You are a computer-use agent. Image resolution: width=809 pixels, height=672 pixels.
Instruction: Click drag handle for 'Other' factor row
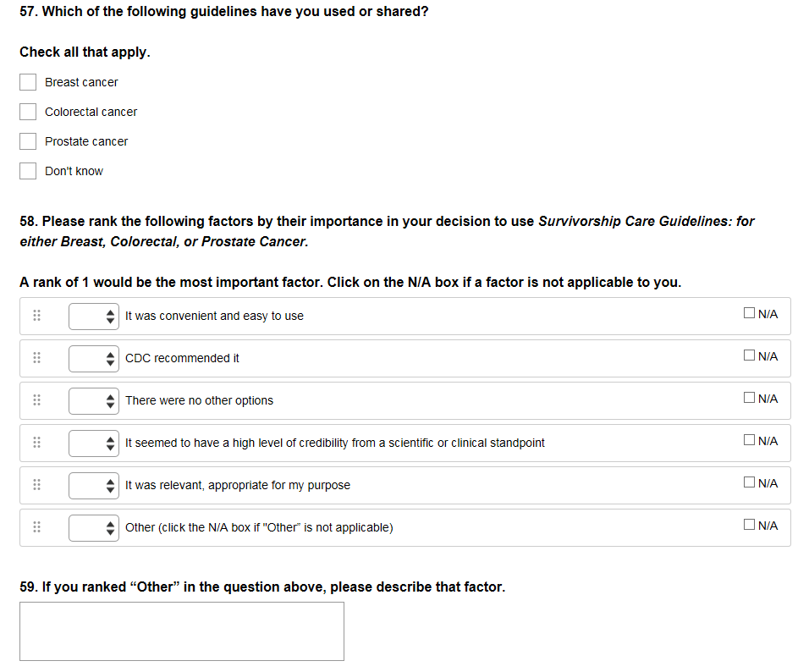coord(36,527)
